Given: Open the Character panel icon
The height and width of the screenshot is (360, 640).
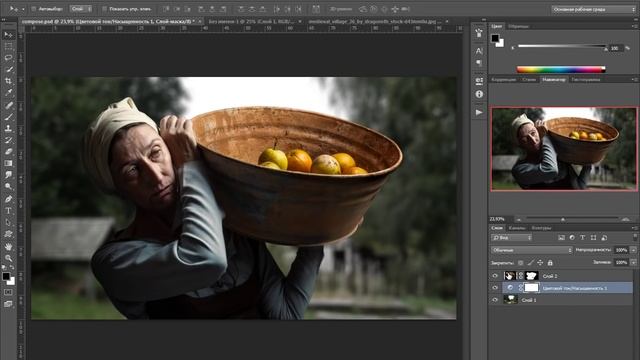Looking at the screenshot, I should (x=479, y=51).
